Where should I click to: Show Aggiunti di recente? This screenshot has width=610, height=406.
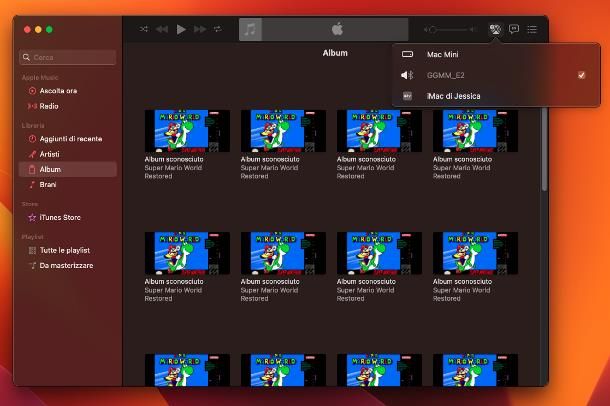coord(68,139)
